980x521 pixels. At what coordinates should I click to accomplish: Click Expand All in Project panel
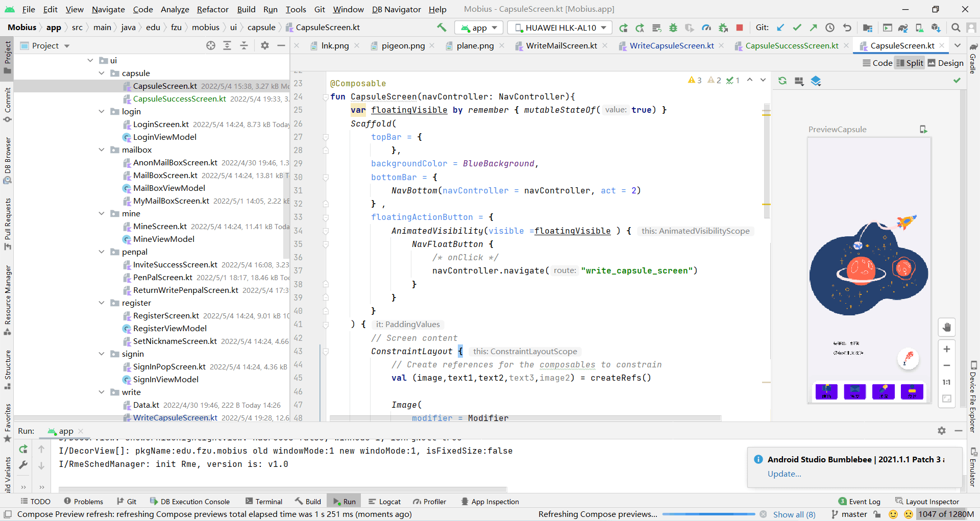[227, 45]
